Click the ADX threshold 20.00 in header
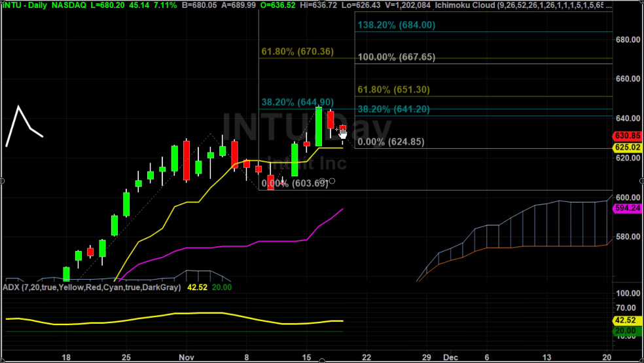 pyautogui.click(x=222, y=288)
